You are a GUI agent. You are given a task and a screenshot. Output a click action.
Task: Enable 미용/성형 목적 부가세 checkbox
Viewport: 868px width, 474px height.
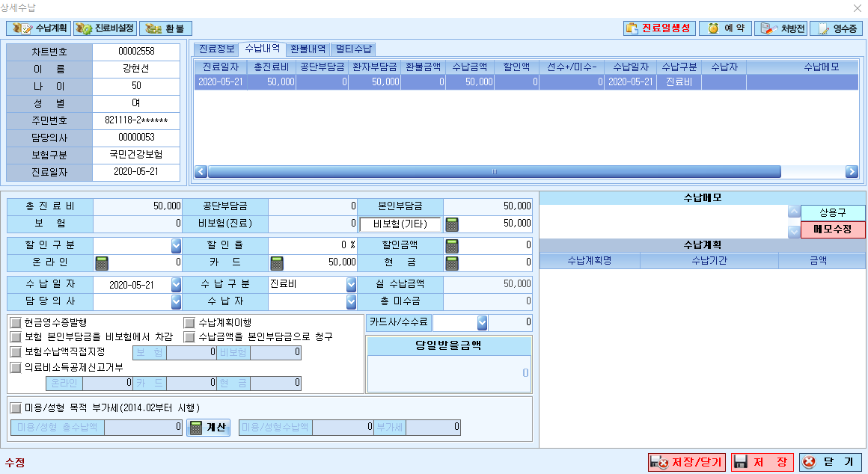(16, 408)
